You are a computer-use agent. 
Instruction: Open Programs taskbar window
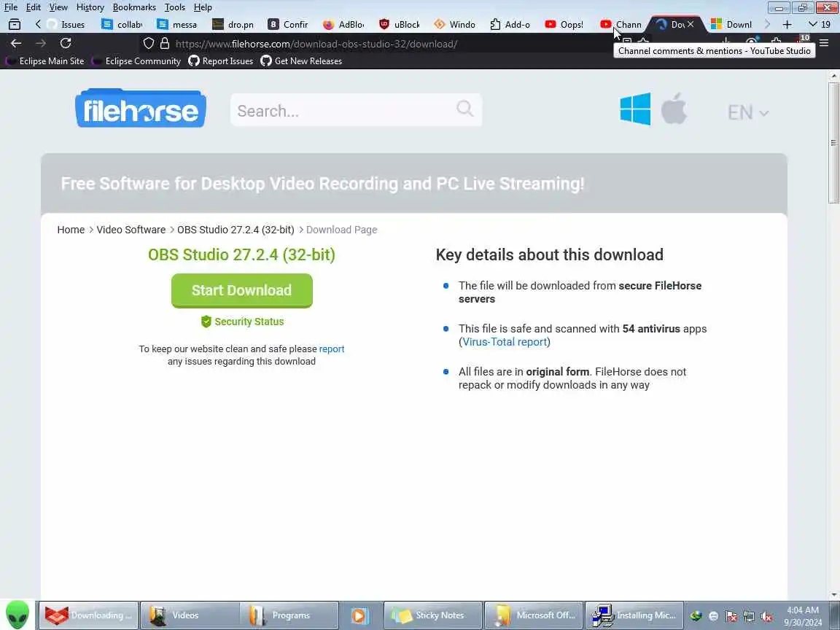tap(289, 615)
